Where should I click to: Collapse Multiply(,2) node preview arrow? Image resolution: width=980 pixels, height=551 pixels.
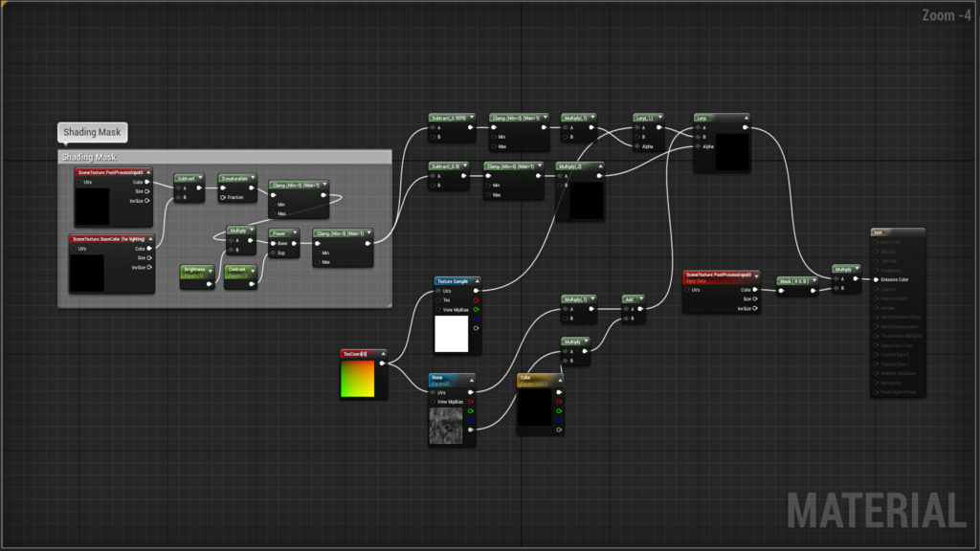point(600,166)
